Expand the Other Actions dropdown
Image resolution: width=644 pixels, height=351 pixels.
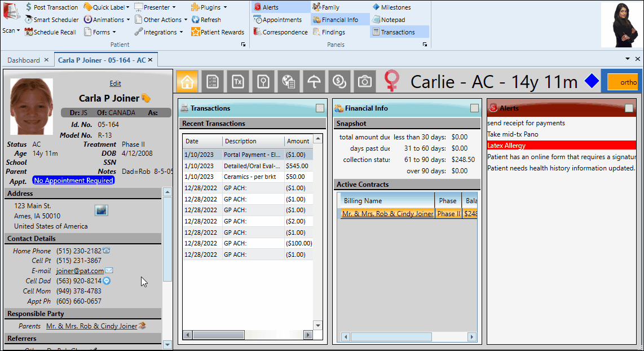click(161, 19)
